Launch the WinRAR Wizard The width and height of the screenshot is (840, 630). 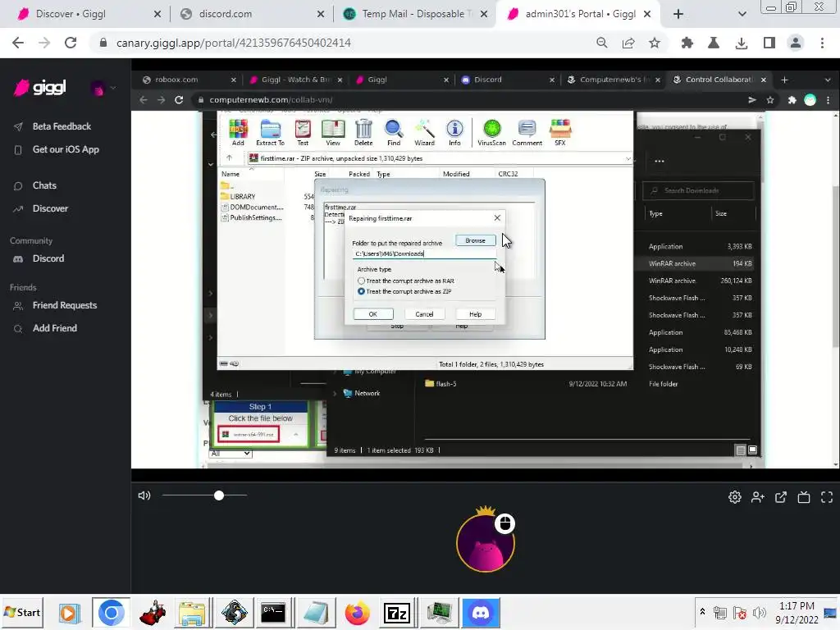(x=424, y=132)
